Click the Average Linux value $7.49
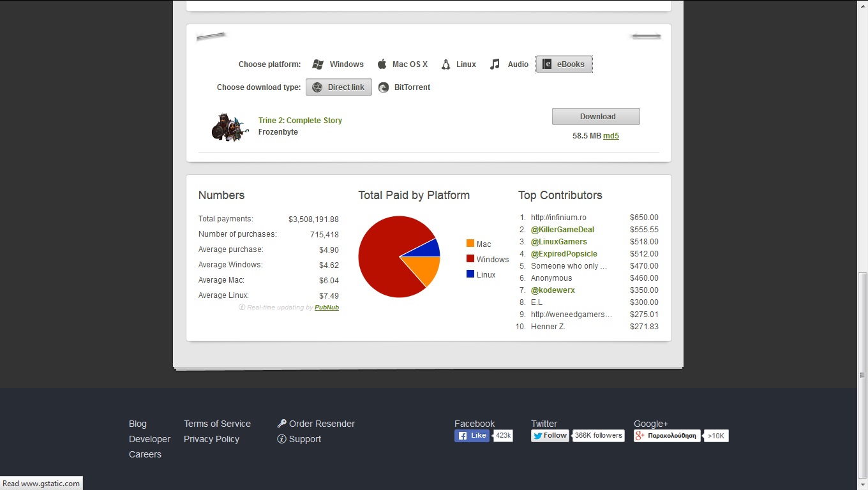 [329, 296]
